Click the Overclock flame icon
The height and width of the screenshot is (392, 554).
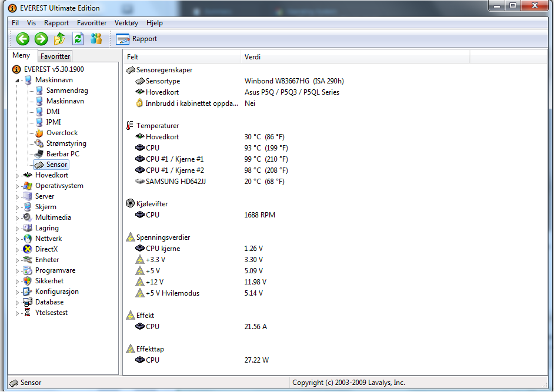[x=39, y=133]
